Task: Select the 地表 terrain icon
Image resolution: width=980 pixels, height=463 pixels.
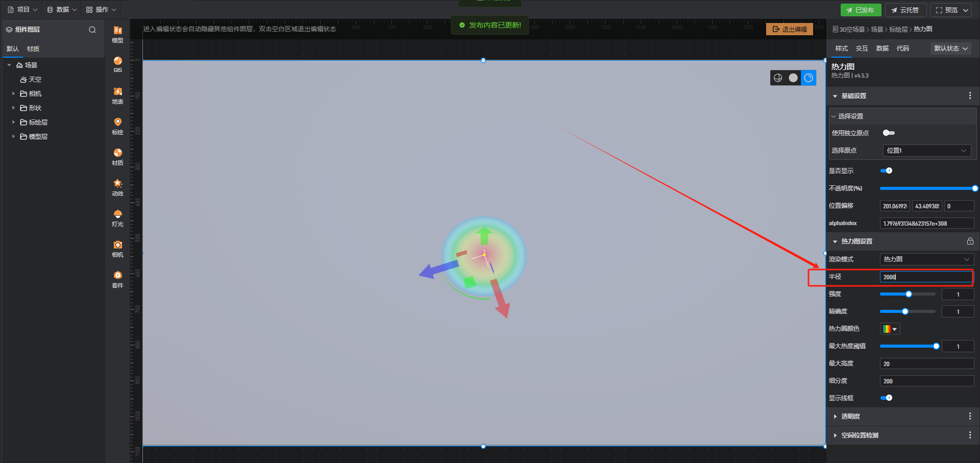Action: 117,95
